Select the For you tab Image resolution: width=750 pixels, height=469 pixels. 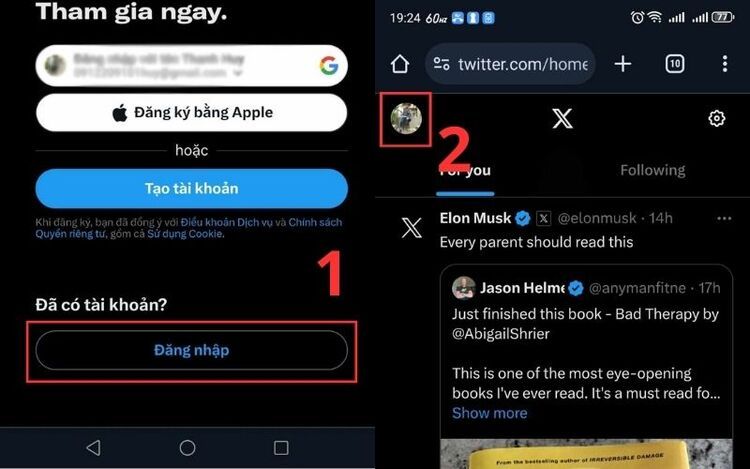pyautogui.click(x=465, y=171)
